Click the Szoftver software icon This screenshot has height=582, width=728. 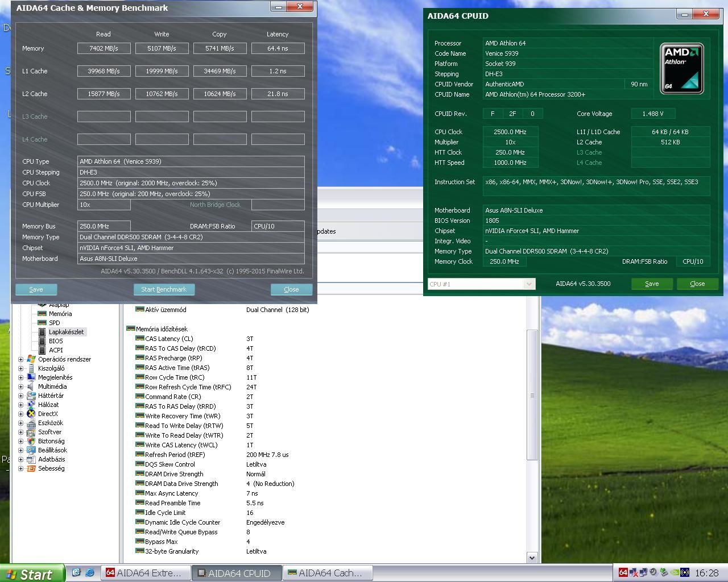[31, 432]
